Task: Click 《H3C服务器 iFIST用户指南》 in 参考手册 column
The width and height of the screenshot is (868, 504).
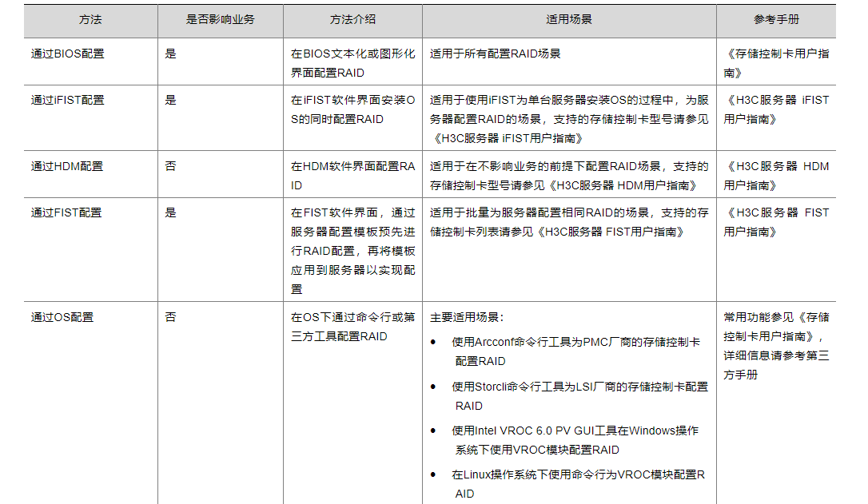Action: (x=776, y=109)
